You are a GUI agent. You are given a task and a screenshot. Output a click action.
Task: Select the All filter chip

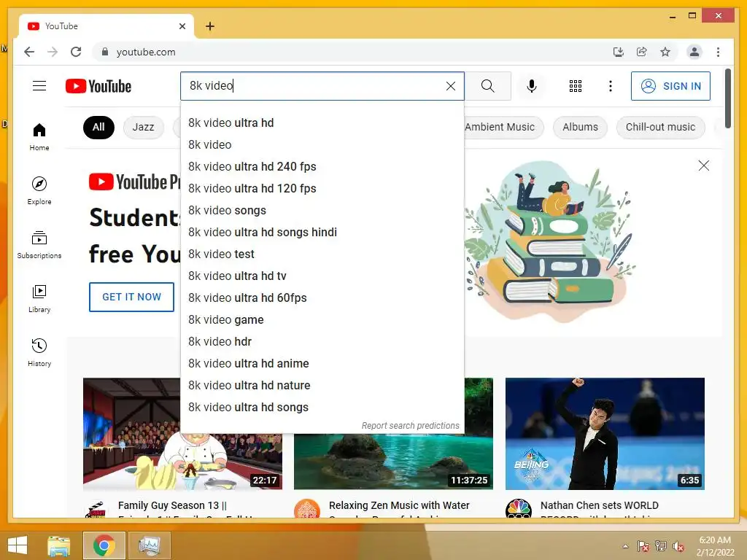[98, 127]
